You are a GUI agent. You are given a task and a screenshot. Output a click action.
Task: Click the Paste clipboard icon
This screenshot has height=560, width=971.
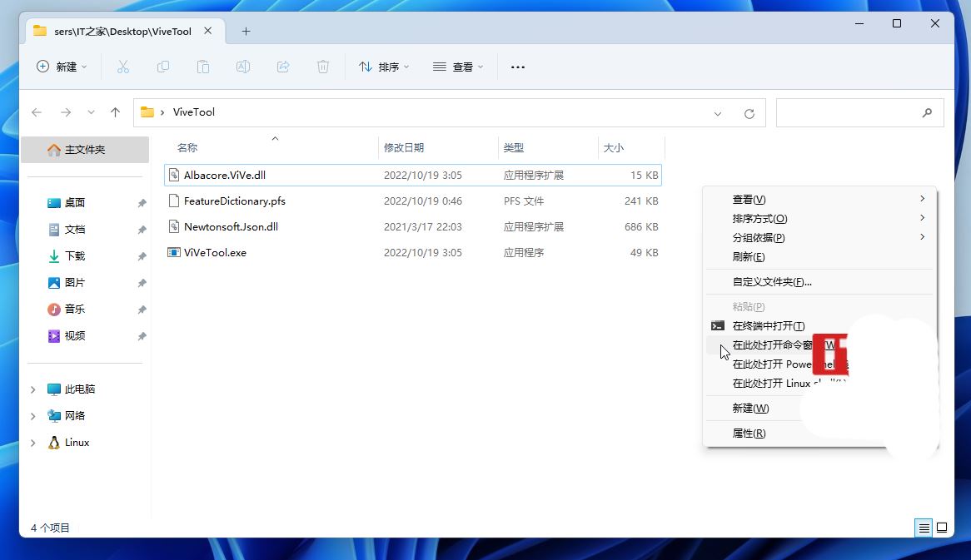[203, 67]
